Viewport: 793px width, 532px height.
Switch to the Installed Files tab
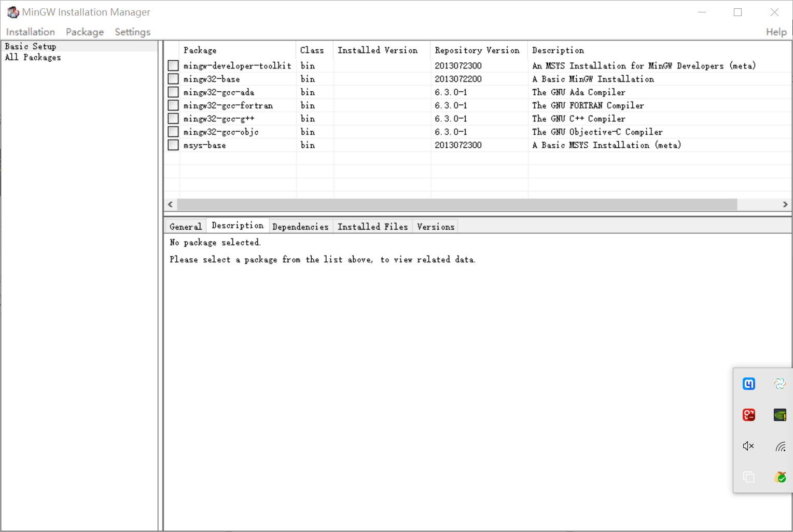(372, 227)
